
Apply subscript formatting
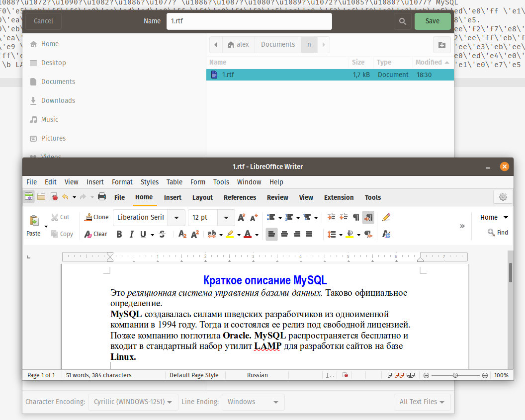pos(182,234)
